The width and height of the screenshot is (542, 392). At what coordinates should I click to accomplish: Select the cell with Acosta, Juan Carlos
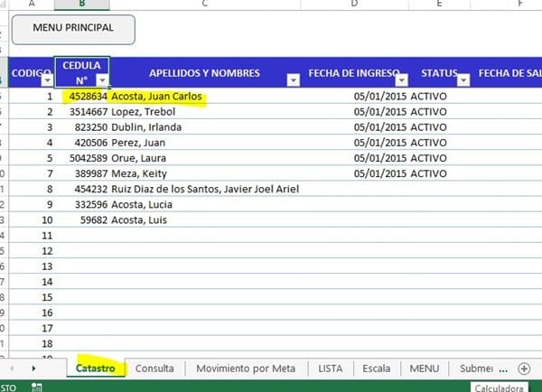(x=159, y=96)
